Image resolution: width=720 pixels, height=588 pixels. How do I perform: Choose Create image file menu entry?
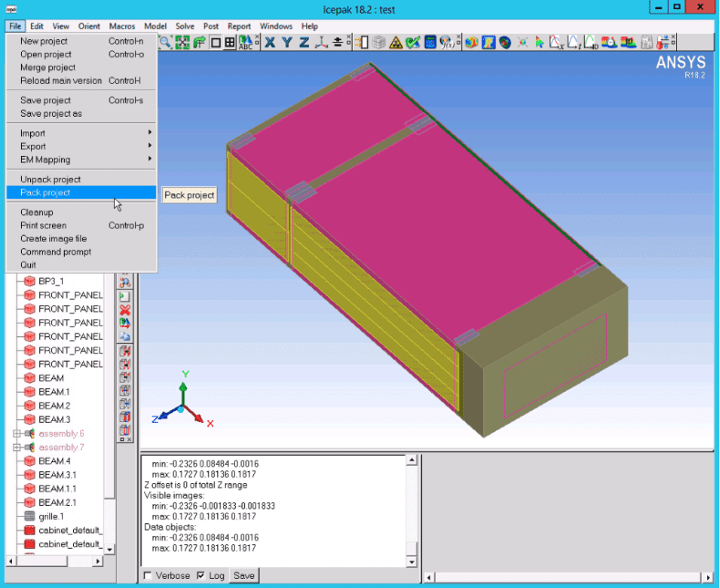tap(81, 239)
